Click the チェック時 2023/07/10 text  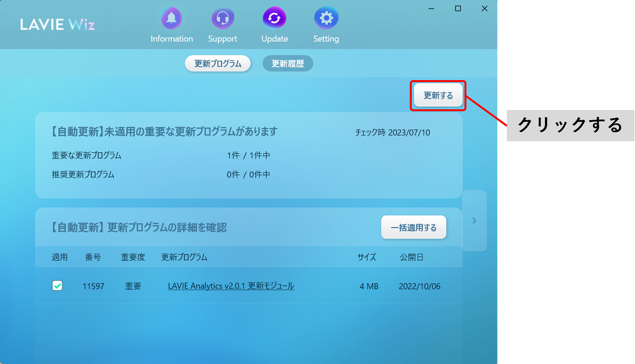393,133
